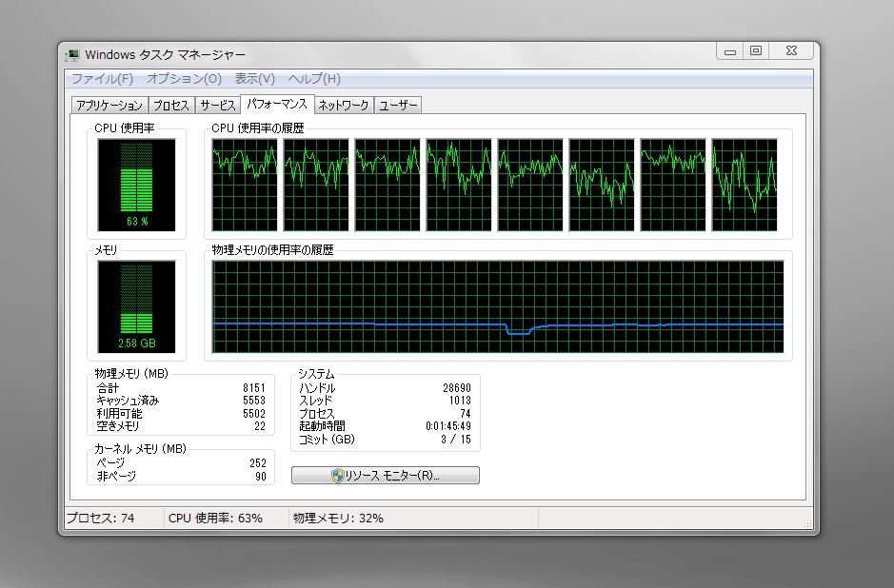Screen dimensions: 894x588
Task: Click the カーネル メモリ ページ value 252
Action: click(258, 463)
